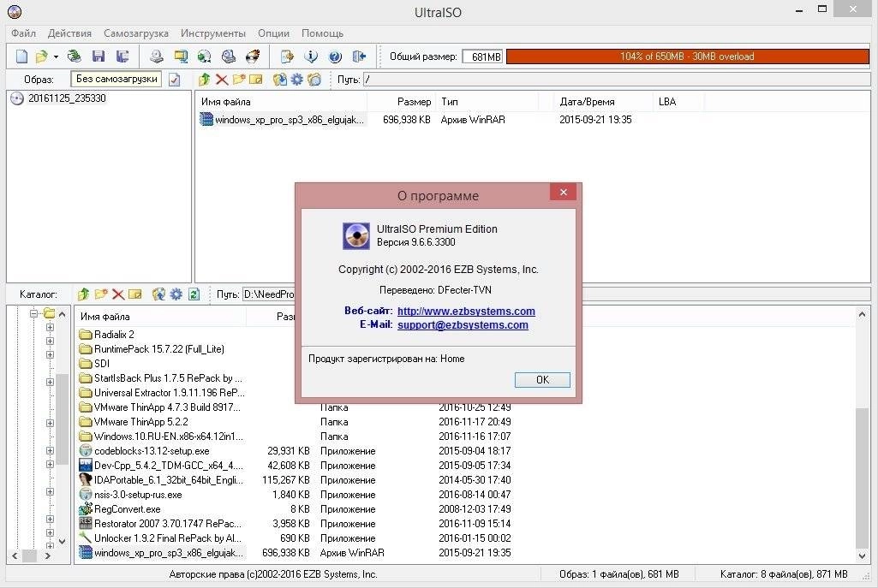Select the windows_xp_pro_sp3 file in the upper image list
878x588 pixels.
pos(282,120)
